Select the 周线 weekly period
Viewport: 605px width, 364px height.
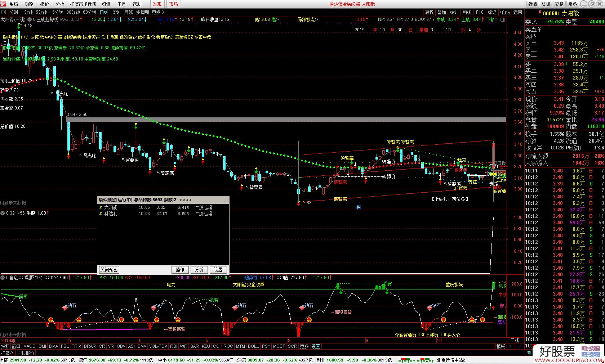point(116,12)
